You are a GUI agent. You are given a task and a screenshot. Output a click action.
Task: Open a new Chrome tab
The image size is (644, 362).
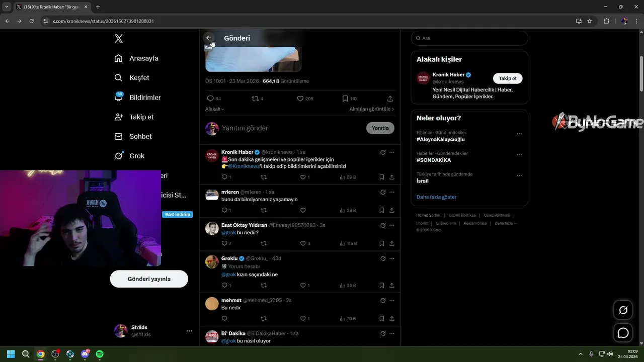pyautogui.click(x=98, y=7)
